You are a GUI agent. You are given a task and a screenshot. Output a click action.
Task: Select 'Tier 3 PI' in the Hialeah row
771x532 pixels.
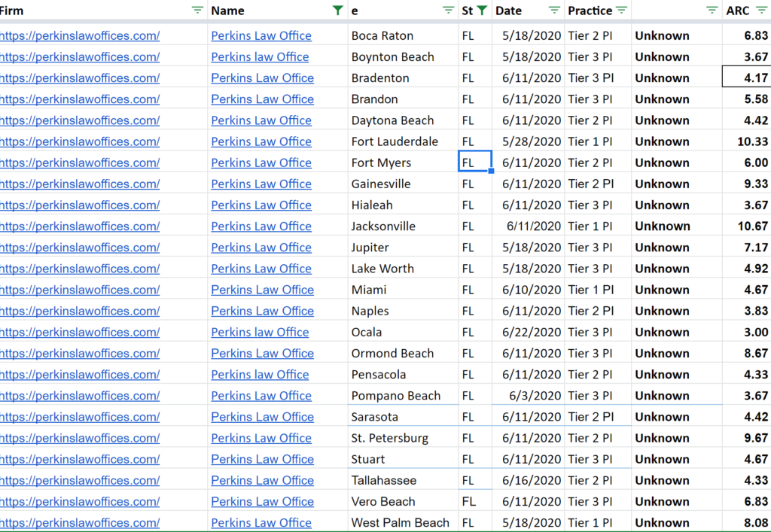[x=598, y=205]
